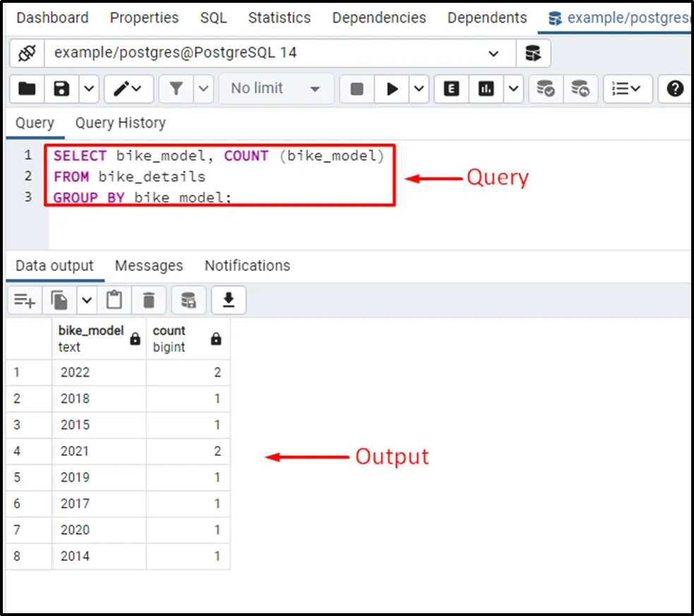Expand explain options dropdown arrow

point(513,89)
